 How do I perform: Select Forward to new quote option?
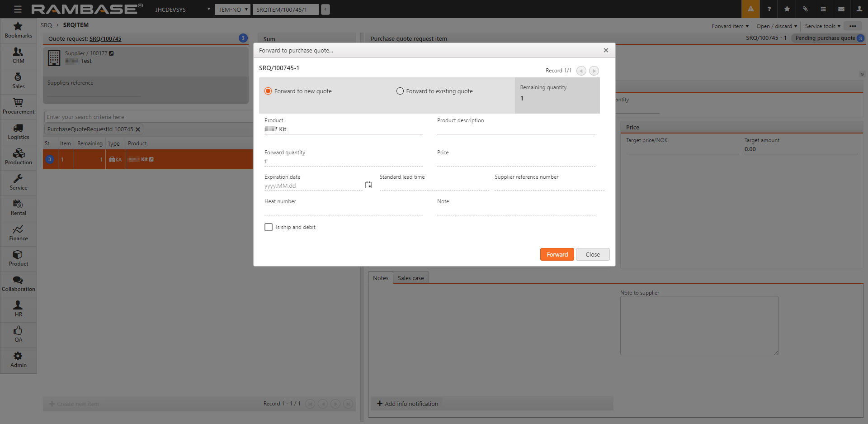pyautogui.click(x=268, y=91)
